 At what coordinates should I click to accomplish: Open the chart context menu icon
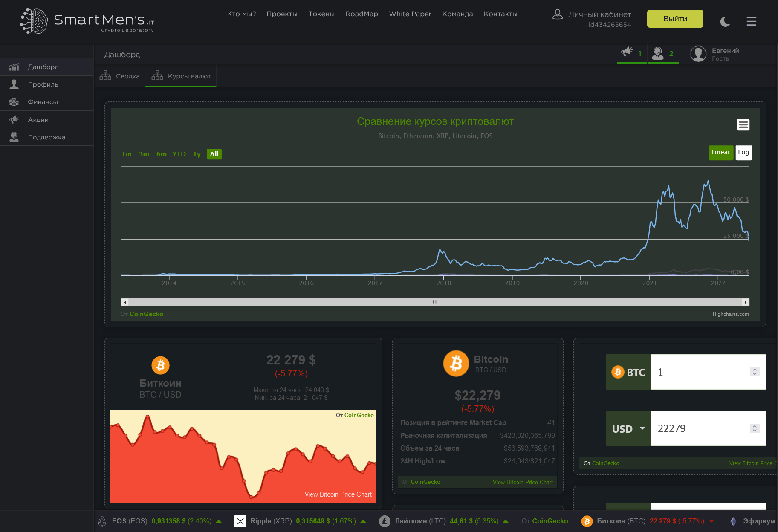point(743,124)
